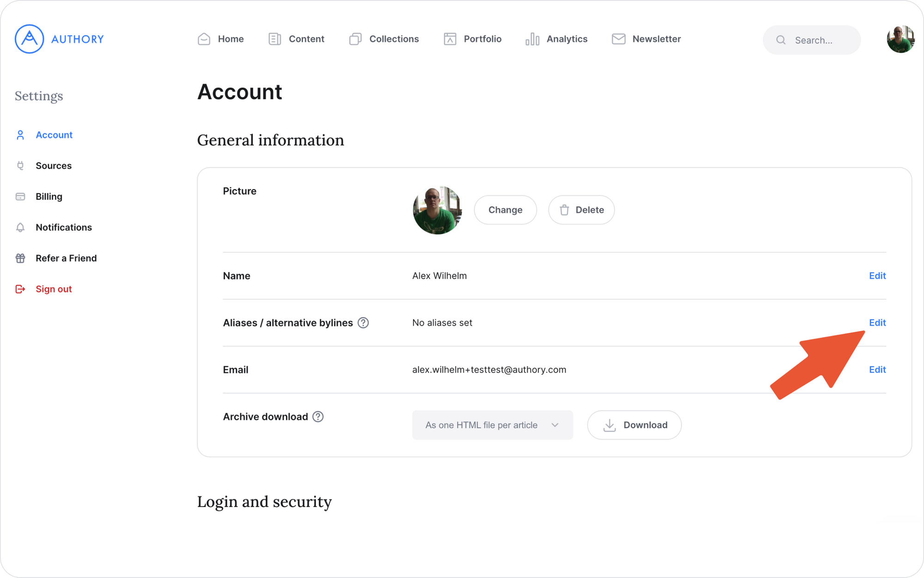This screenshot has width=924, height=578.
Task: Click the Content document icon
Action: 274,39
